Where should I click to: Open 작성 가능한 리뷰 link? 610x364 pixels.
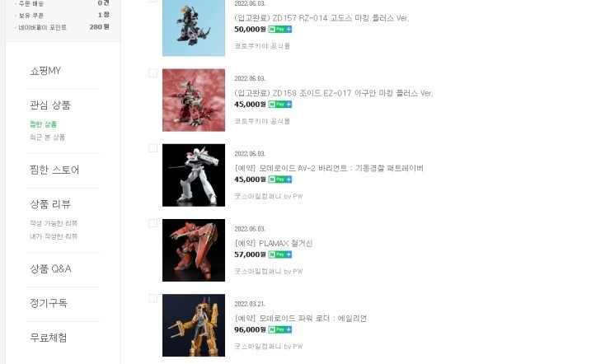[x=54, y=223]
